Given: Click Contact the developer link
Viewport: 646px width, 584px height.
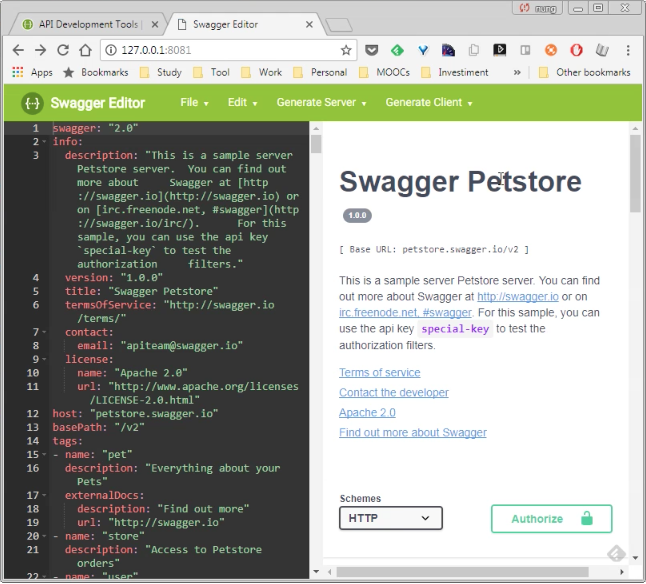Looking at the screenshot, I should tap(394, 392).
